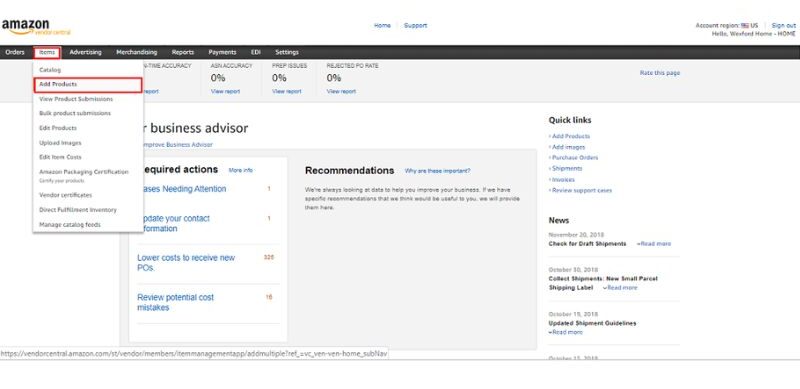
Task: Select View Product Submissions
Action: 76,99
